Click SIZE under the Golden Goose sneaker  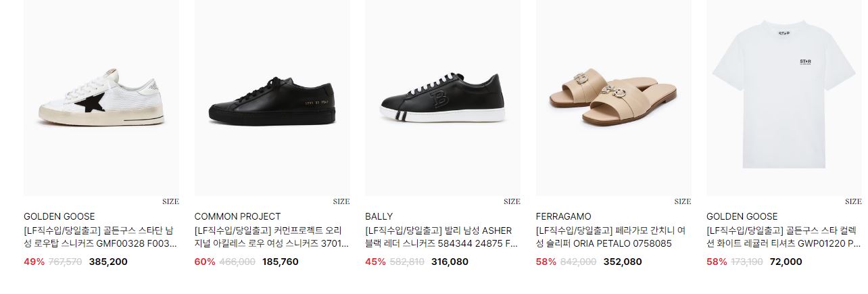[x=170, y=201]
